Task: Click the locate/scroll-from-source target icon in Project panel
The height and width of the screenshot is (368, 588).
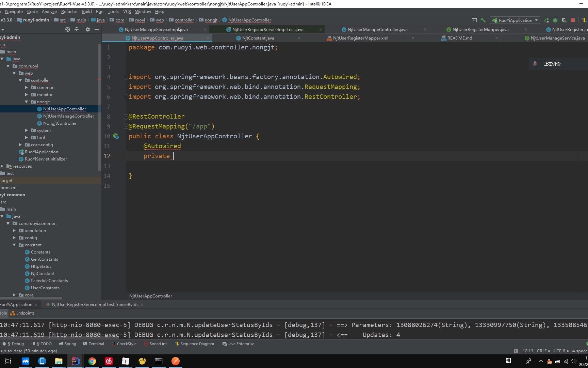Action: 68,29
